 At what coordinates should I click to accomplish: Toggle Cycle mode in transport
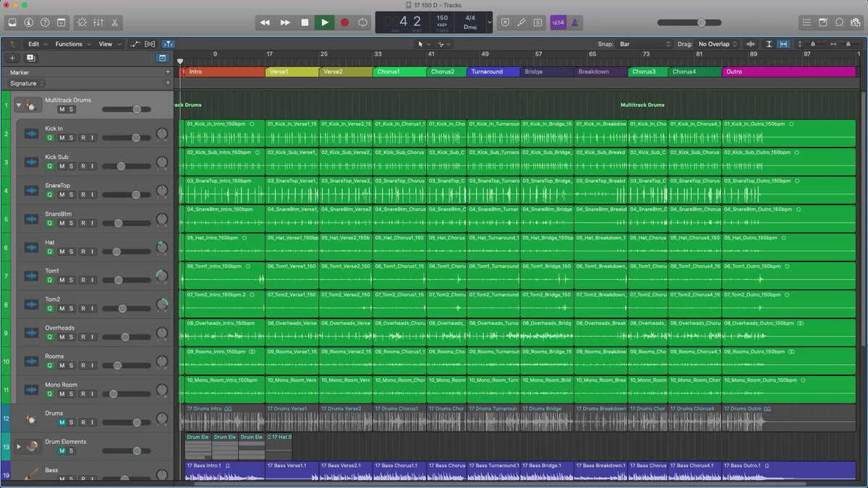(362, 22)
